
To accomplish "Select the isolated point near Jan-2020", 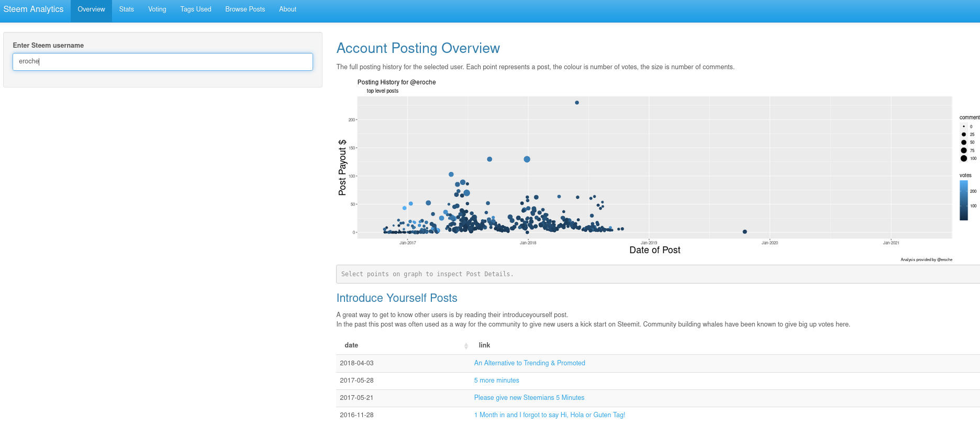I will click(745, 232).
